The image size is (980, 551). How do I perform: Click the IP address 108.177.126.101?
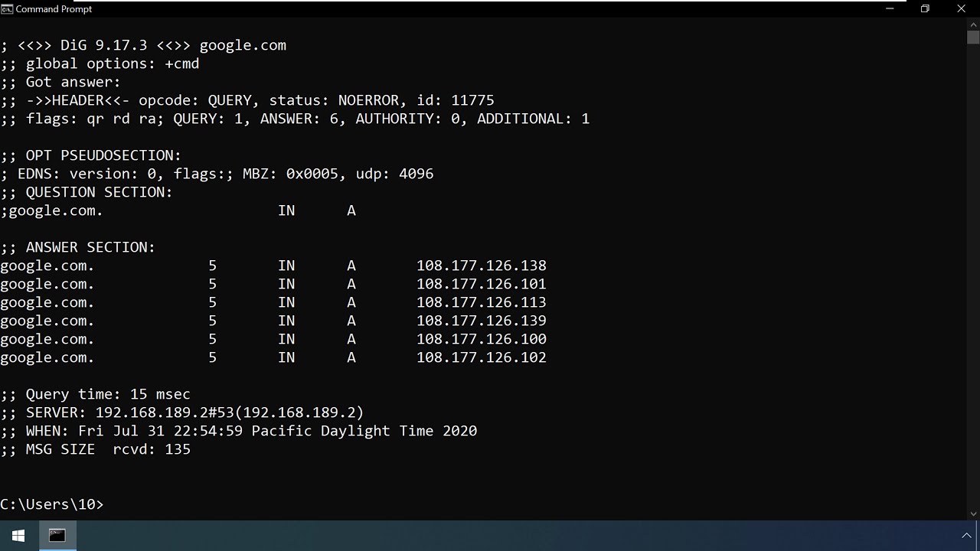482,284
